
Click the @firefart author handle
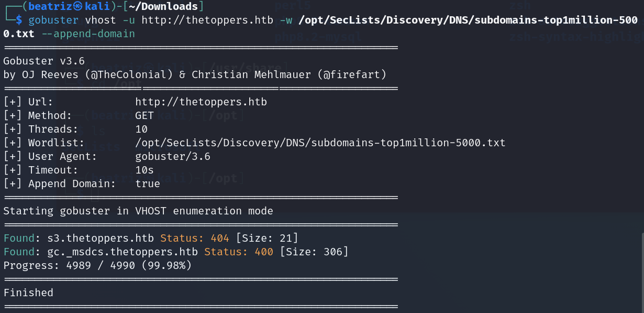pyautogui.click(x=352, y=74)
